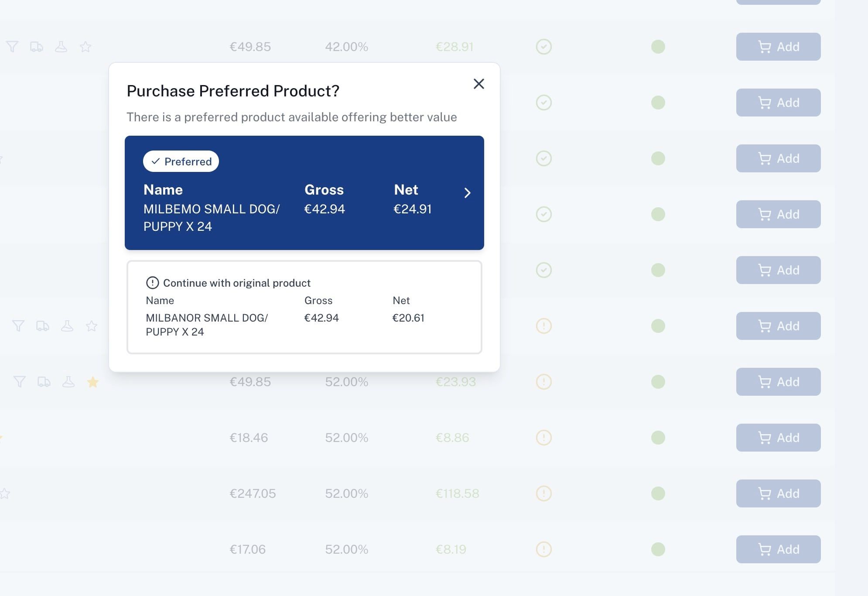Toggle the empty star on the top row
The image size is (868, 596).
pos(85,46)
